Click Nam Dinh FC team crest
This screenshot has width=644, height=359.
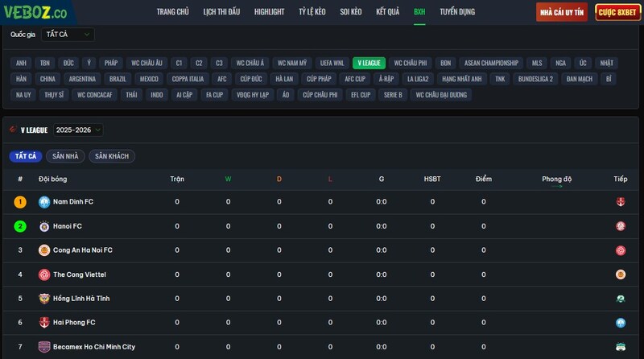[x=44, y=202]
